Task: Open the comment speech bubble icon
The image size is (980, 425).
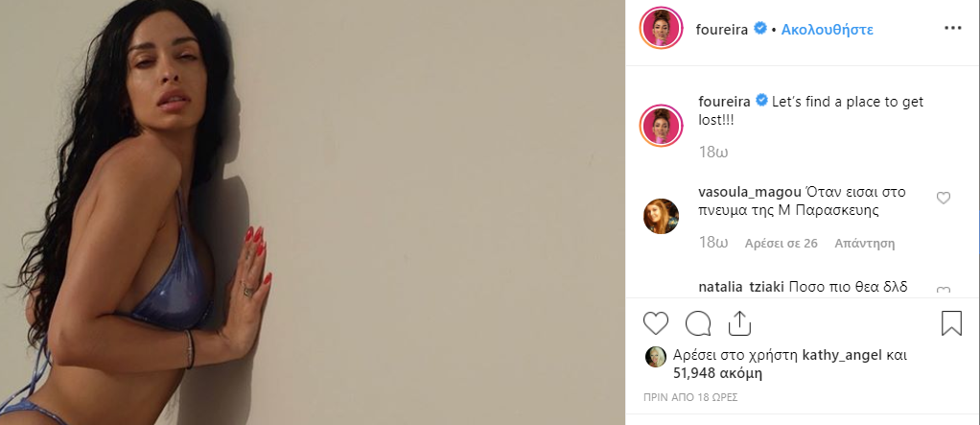Action: pos(697,323)
